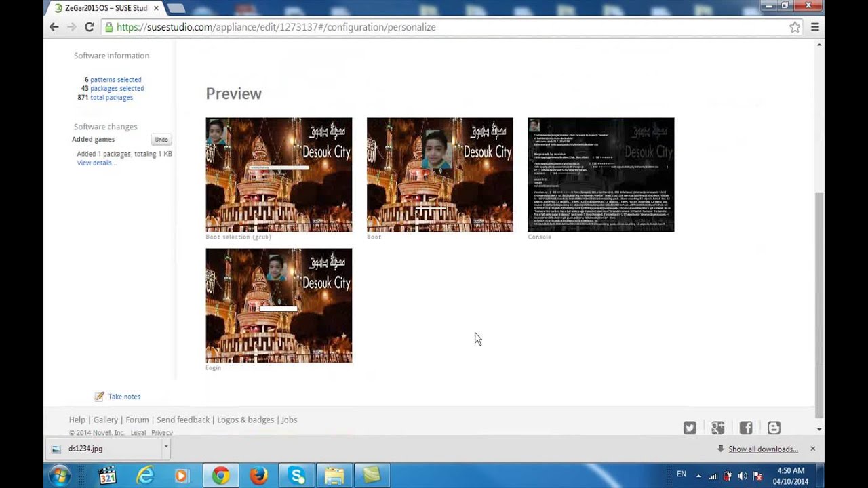Open the Chrome menu icon
This screenshot has height=488, width=868.
tap(815, 27)
